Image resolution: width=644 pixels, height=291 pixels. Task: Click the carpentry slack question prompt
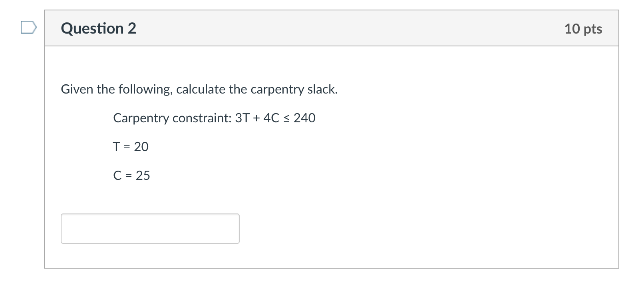tap(199, 89)
